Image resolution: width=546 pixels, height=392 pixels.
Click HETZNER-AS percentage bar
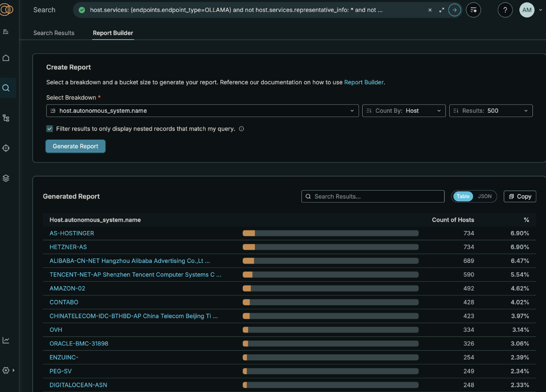point(330,247)
